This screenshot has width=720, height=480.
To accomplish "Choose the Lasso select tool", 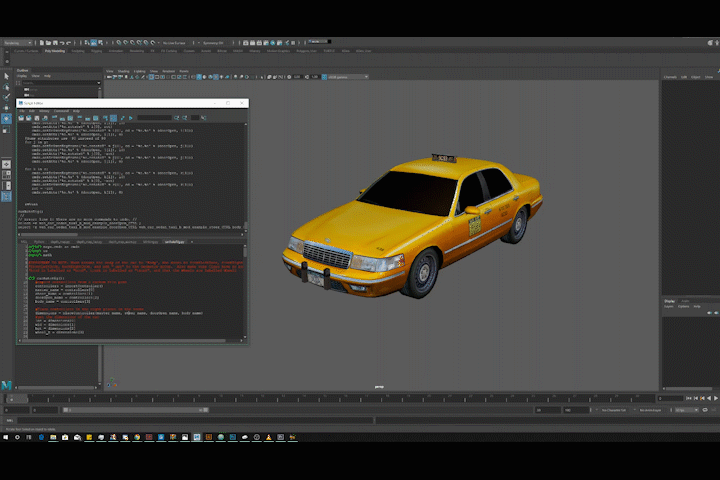I will [6, 86].
